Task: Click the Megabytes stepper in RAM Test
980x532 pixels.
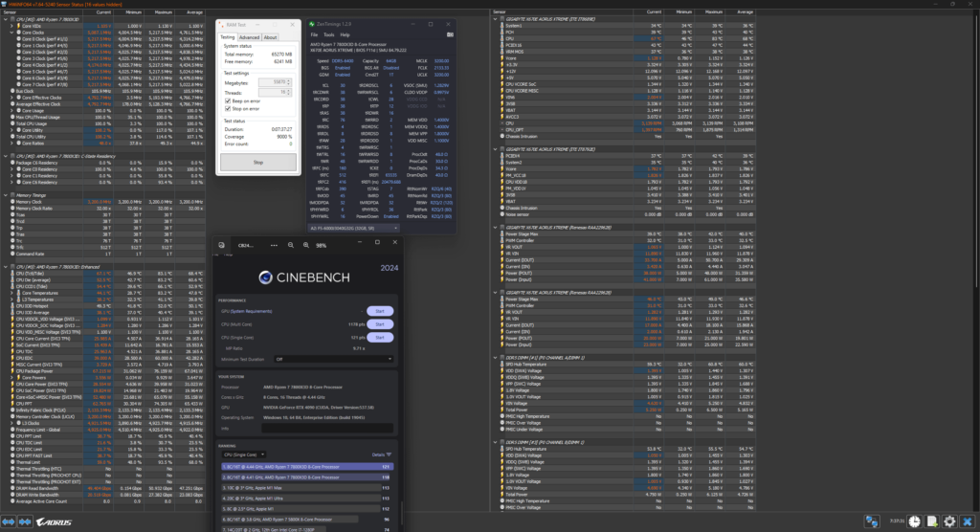Action: click(x=289, y=82)
